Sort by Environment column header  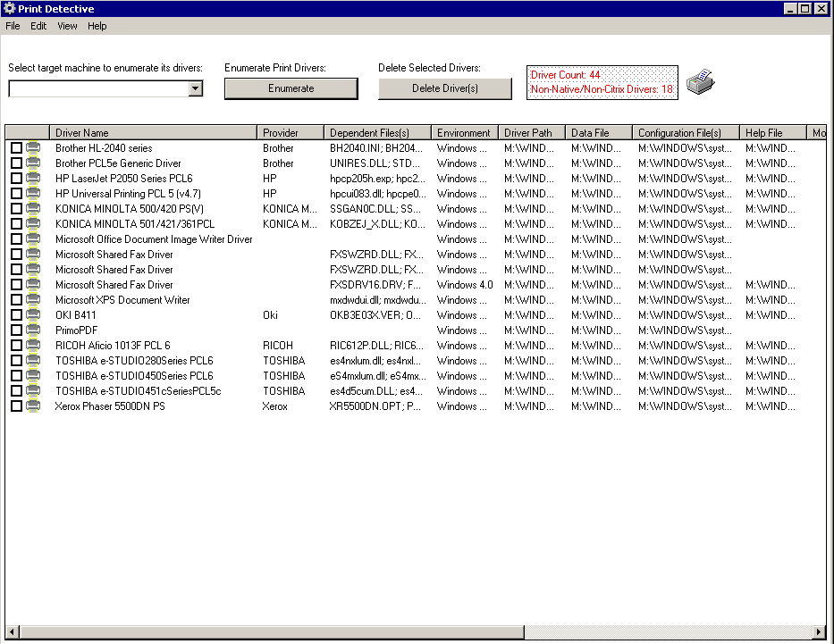pos(464,133)
